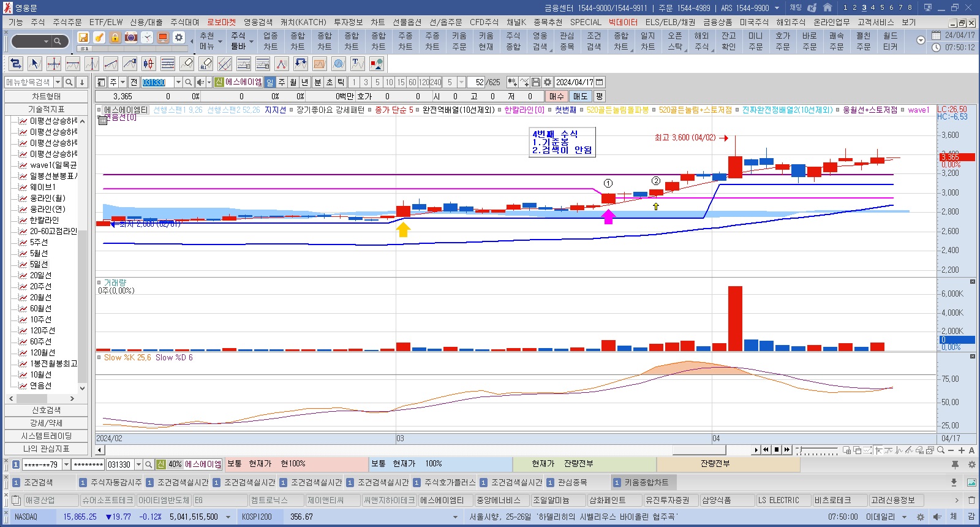Click the candlestick chart type tool

click(x=149, y=64)
